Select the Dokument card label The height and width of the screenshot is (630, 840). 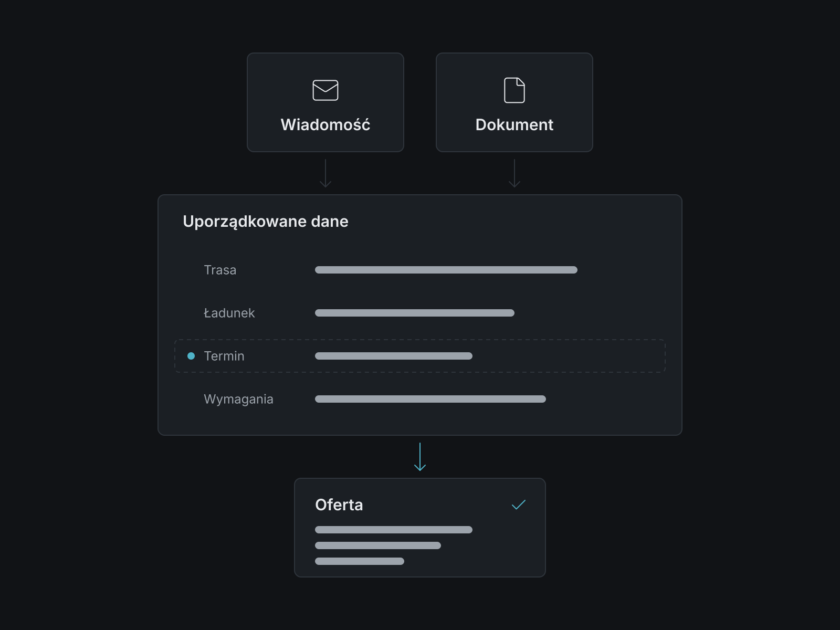point(514,124)
